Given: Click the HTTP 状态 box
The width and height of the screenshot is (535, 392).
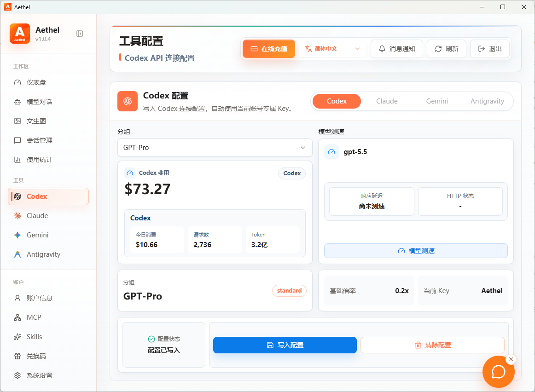Looking at the screenshot, I should tap(460, 202).
